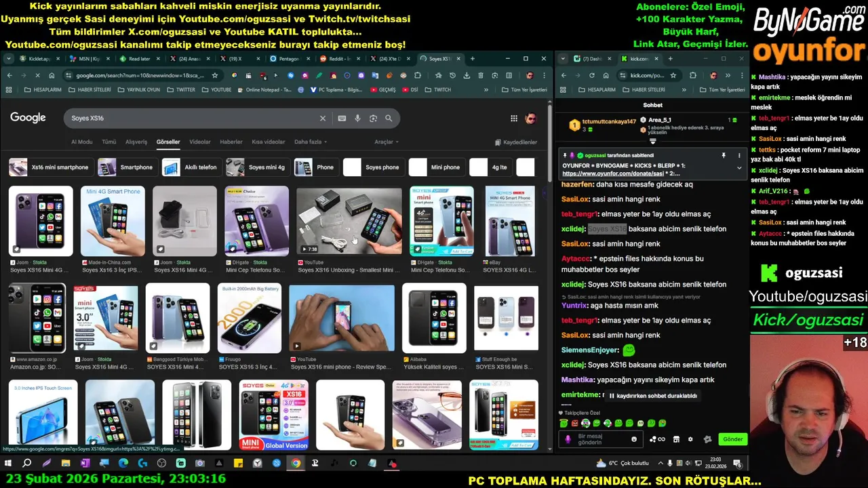Image resolution: width=868 pixels, height=488 pixels.
Task: Switch to Kısa videolar tab
Action: [269, 142]
